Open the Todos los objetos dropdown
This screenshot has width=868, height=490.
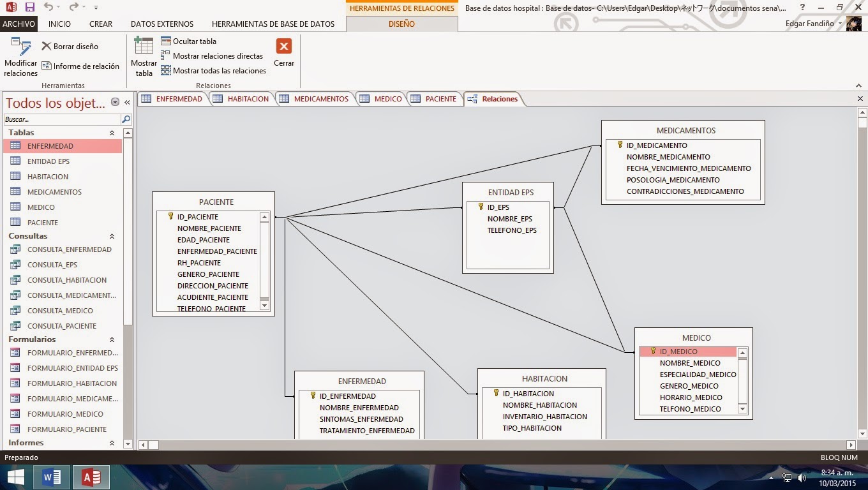115,102
